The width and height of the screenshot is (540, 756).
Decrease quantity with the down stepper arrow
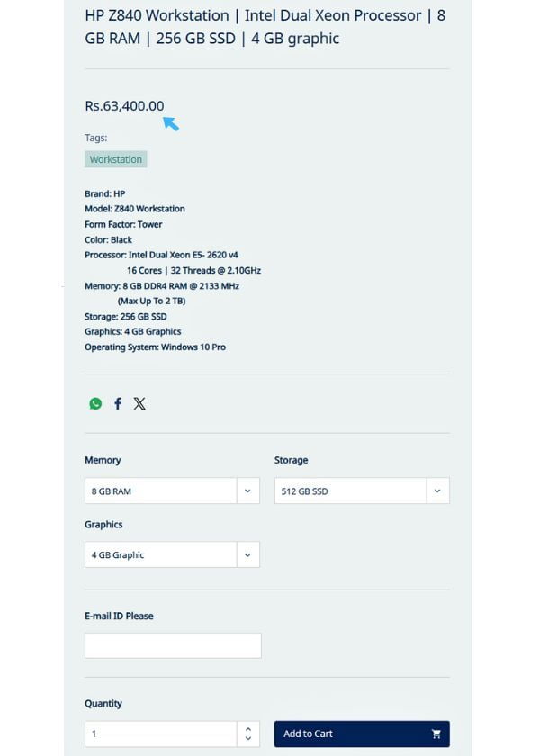coord(248,739)
